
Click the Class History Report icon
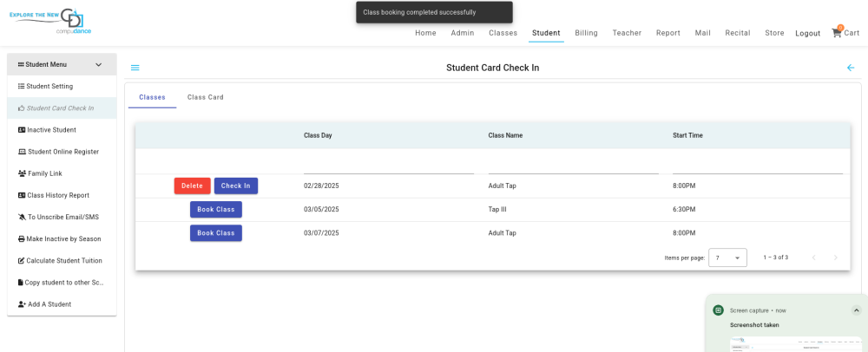[x=22, y=195]
